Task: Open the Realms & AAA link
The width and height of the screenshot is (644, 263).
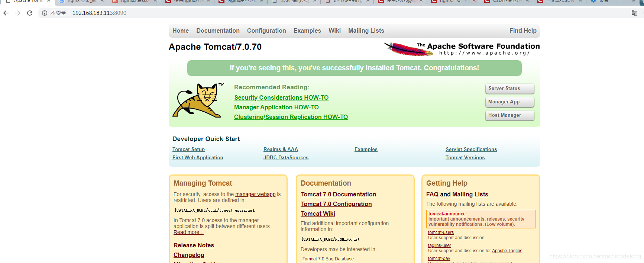Action: point(281,149)
